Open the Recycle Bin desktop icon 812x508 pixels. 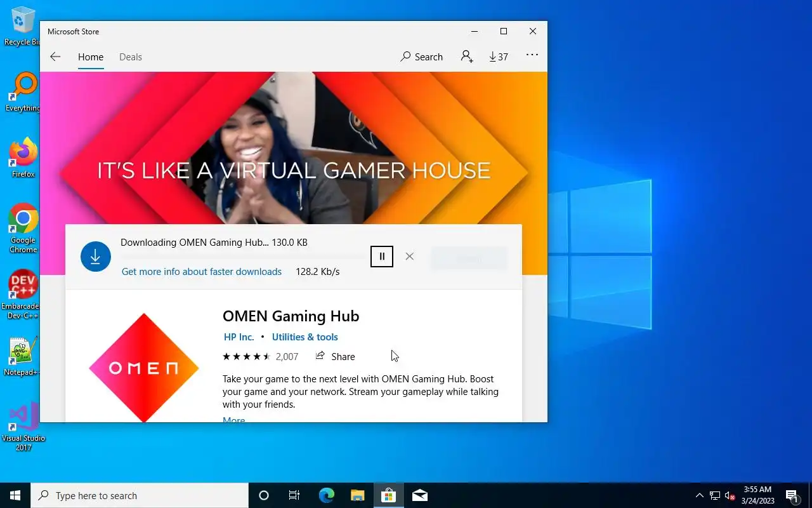pyautogui.click(x=23, y=26)
